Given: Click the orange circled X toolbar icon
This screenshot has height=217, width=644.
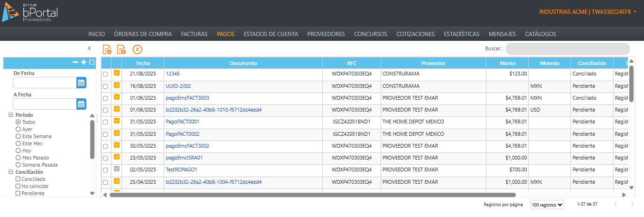Looking at the screenshot, I should click(x=137, y=49).
